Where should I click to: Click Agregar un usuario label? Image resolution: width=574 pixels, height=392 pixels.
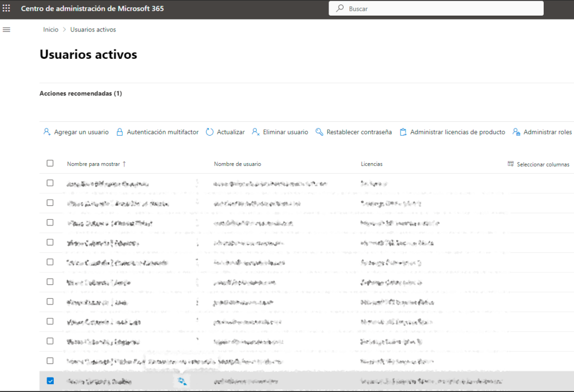[81, 132]
